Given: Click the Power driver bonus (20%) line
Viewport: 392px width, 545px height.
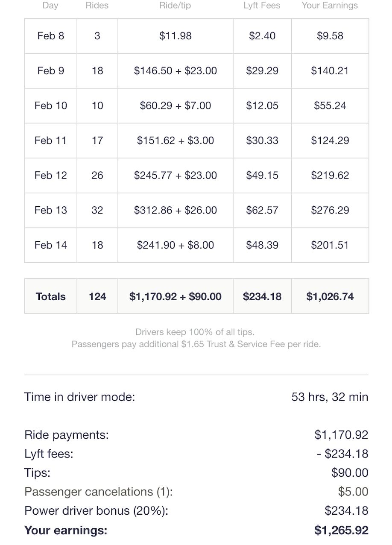Looking at the screenshot, I should (x=96, y=511).
